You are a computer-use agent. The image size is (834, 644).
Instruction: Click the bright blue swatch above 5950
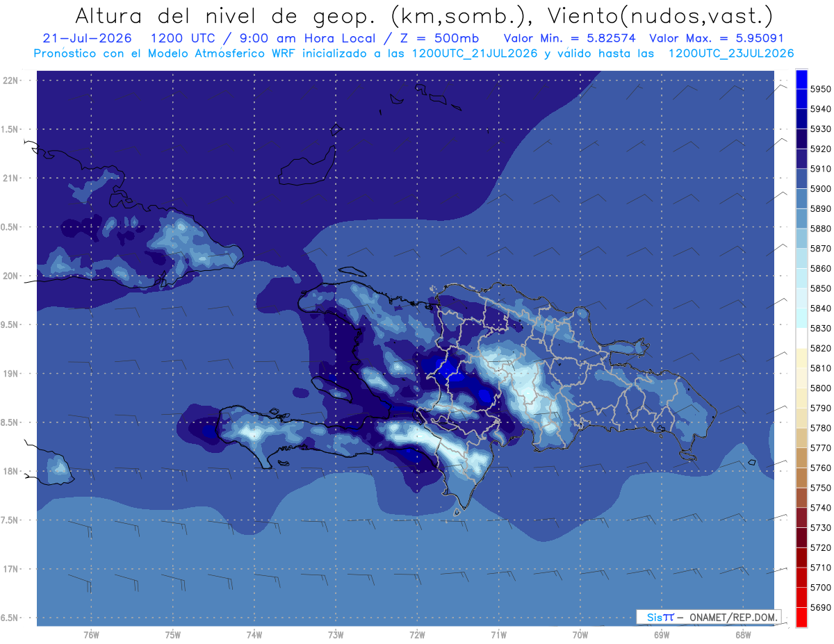coord(801,79)
